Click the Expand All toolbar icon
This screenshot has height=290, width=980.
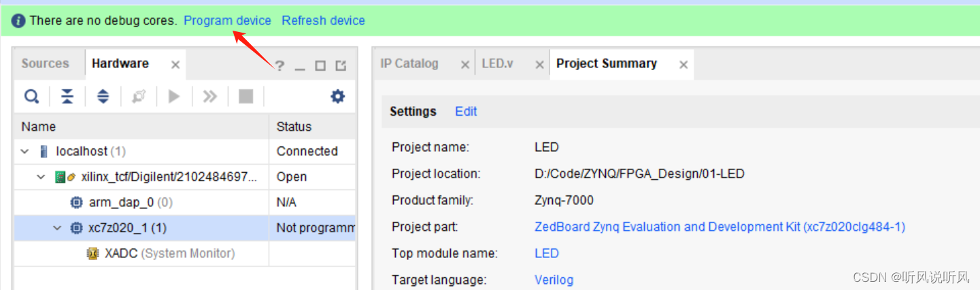click(x=103, y=97)
